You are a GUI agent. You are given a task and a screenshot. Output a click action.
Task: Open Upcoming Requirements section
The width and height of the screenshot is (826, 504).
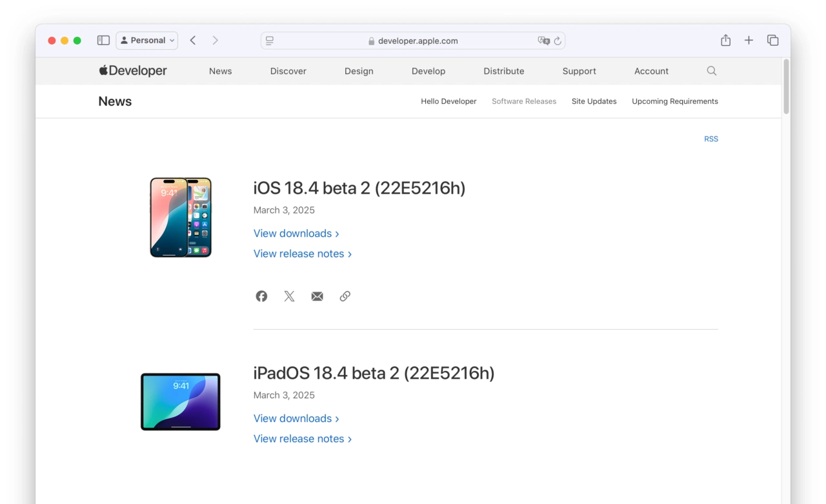pyautogui.click(x=674, y=101)
